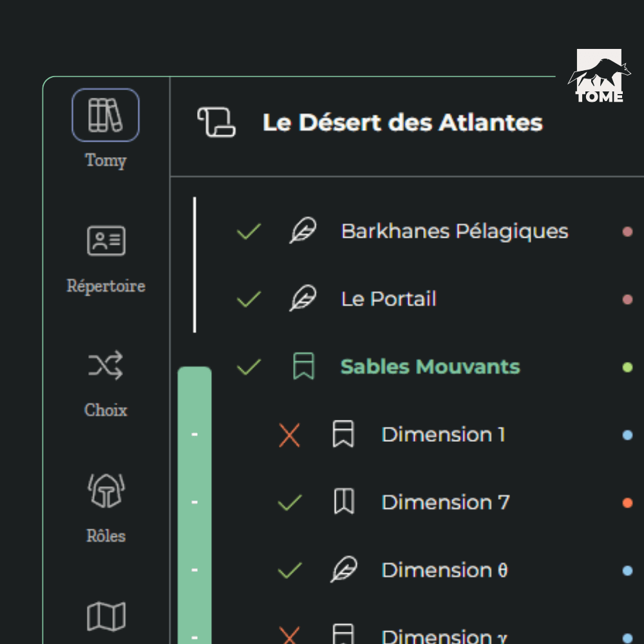Open the Le Désert des Atlantes title
The height and width of the screenshot is (644, 644).
[402, 122]
